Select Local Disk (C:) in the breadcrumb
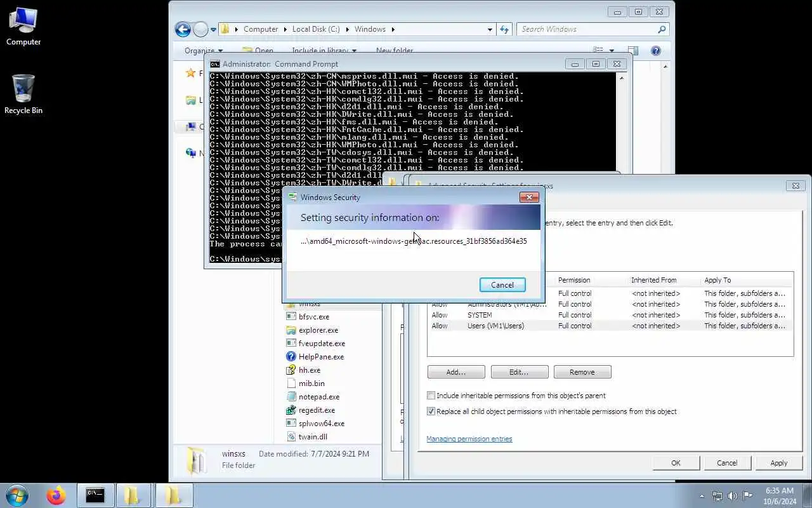Screen dimensions: 812x508 point(316,29)
